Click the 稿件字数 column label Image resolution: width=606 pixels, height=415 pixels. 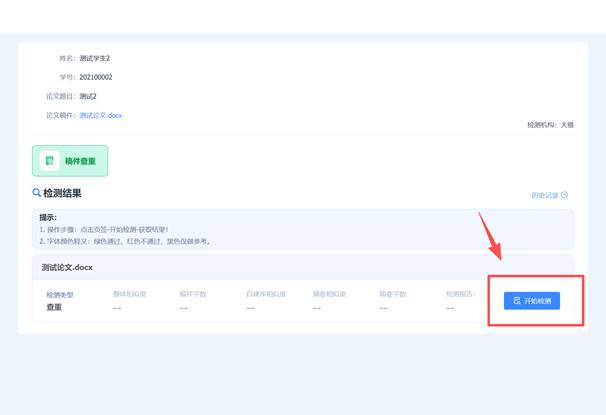pos(193,294)
